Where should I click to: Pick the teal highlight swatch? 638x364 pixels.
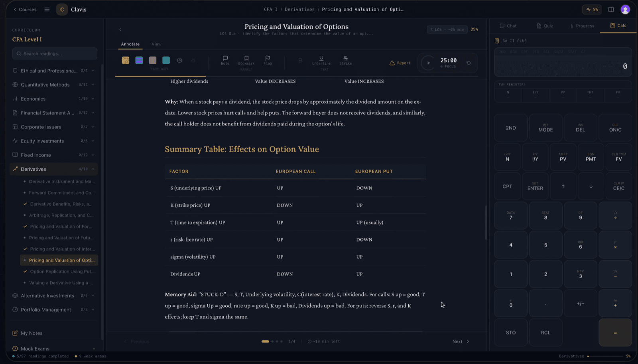166,60
